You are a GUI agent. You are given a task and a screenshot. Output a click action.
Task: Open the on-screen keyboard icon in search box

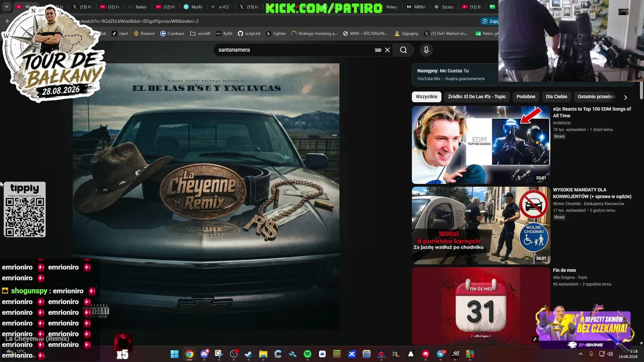(x=378, y=50)
